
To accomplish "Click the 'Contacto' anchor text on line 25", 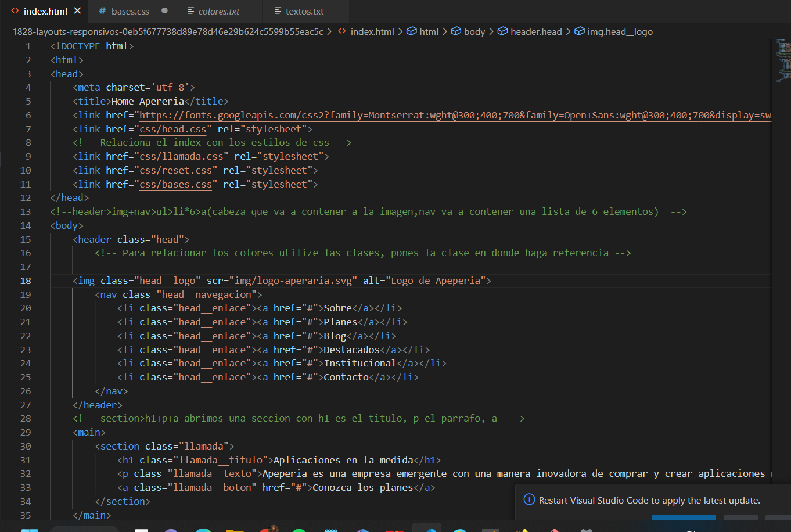I will (347, 377).
